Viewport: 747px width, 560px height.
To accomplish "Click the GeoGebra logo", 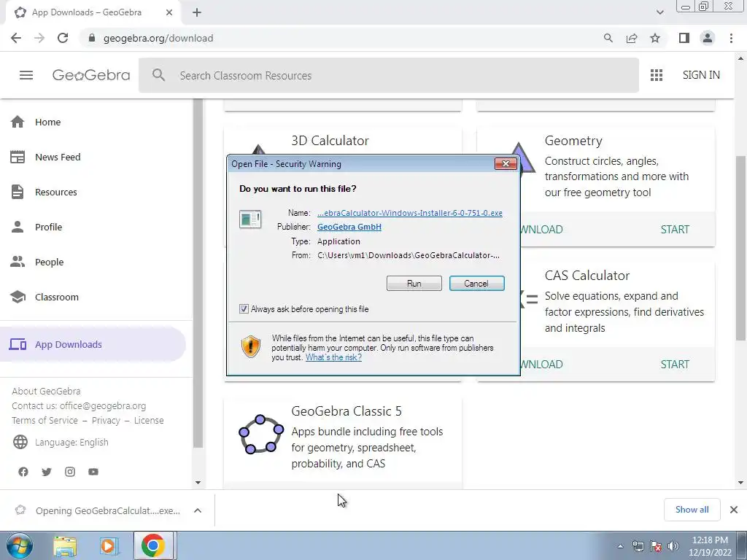I will pos(91,75).
